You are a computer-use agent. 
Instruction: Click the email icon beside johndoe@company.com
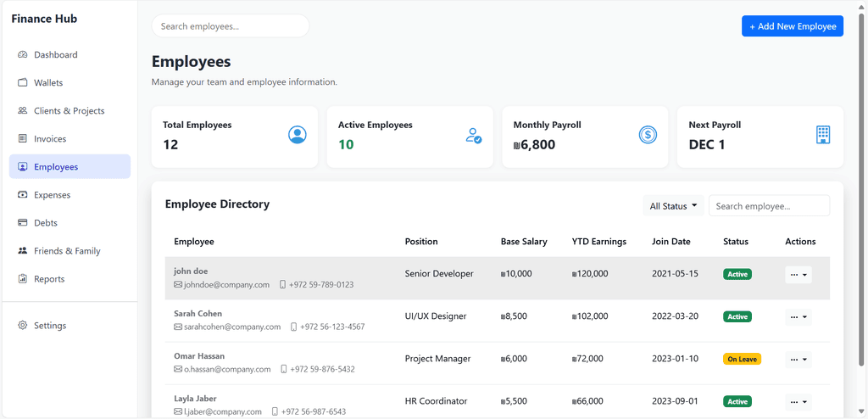(178, 285)
